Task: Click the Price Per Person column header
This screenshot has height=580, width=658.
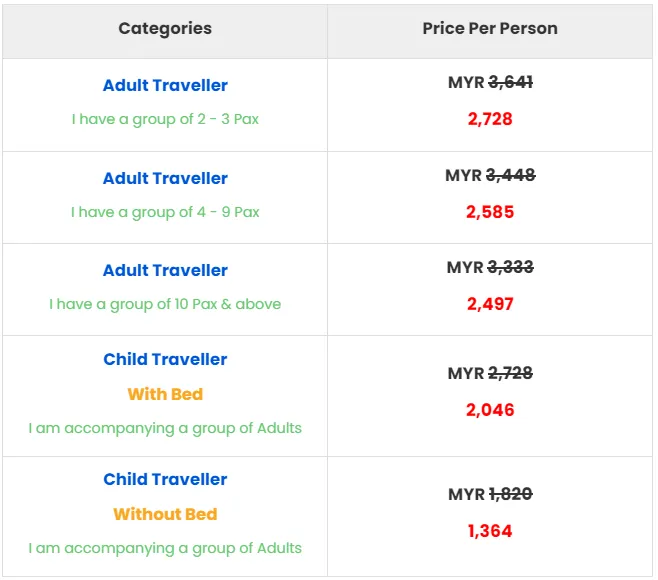Action: click(490, 28)
